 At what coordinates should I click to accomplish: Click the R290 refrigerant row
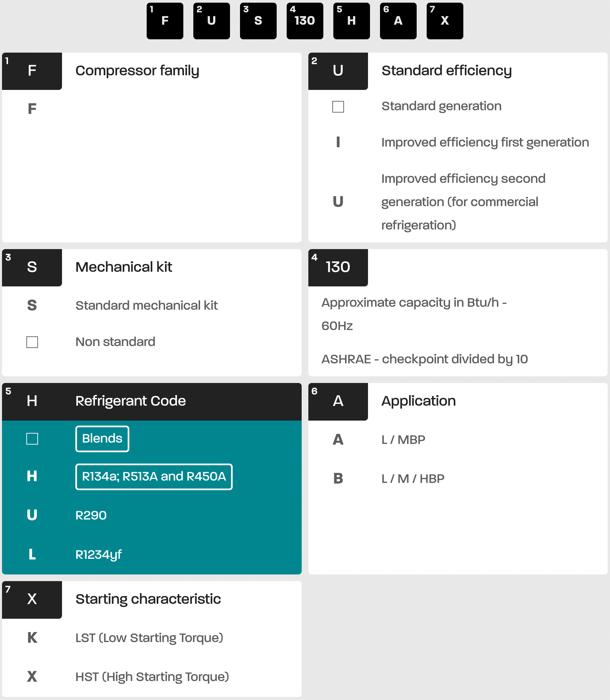click(x=91, y=516)
